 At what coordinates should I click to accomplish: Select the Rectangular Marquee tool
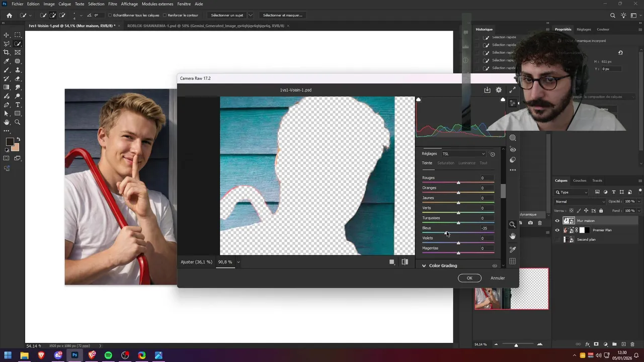(18, 35)
